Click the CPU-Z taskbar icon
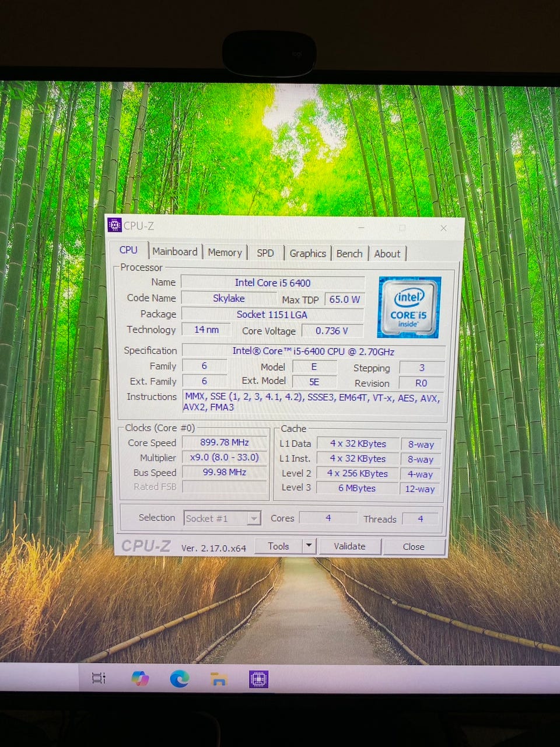Screen dimensions: 560x747 [x=258, y=679]
